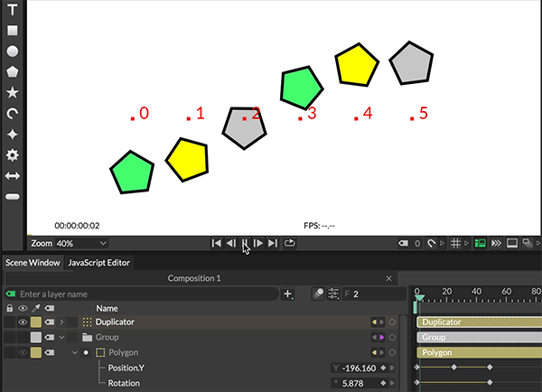Click the add layer plus button
This screenshot has width=542, height=392.
tap(287, 294)
